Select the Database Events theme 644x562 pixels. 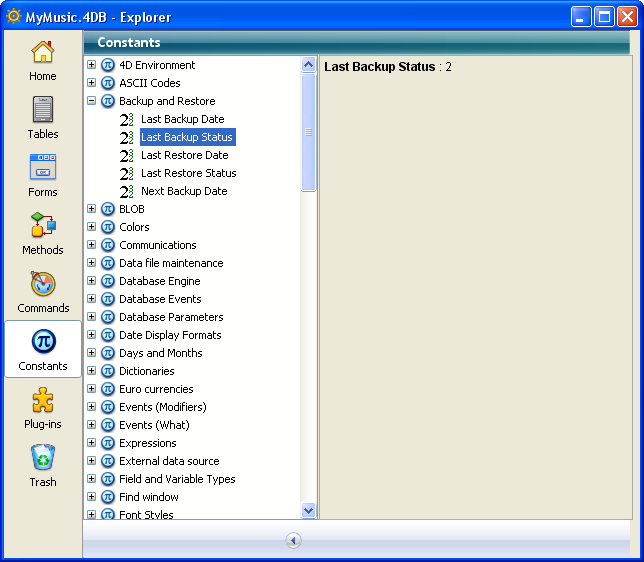[x=160, y=299]
